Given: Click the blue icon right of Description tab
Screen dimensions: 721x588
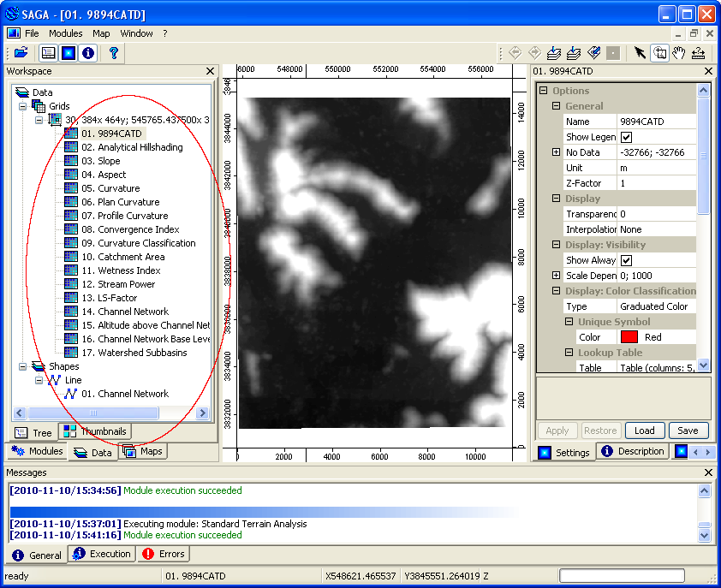Looking at the screenshot, I should pos(681,451).
